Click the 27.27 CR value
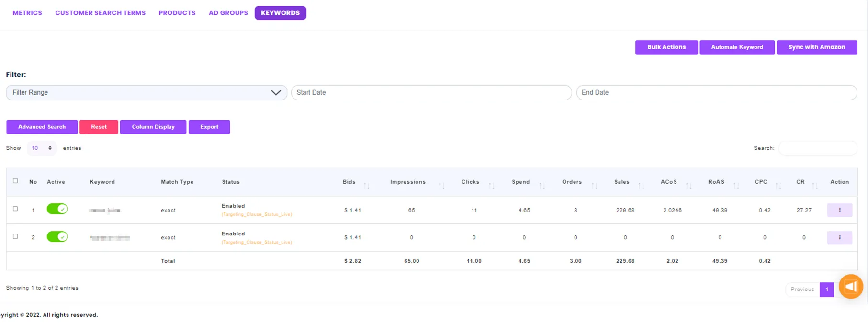Viewport: 868px width, 323px height. [804, 210]
